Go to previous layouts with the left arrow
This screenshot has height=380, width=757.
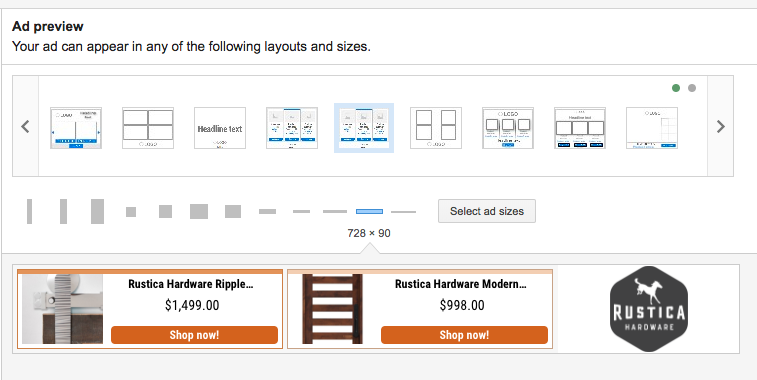(26, 127)
